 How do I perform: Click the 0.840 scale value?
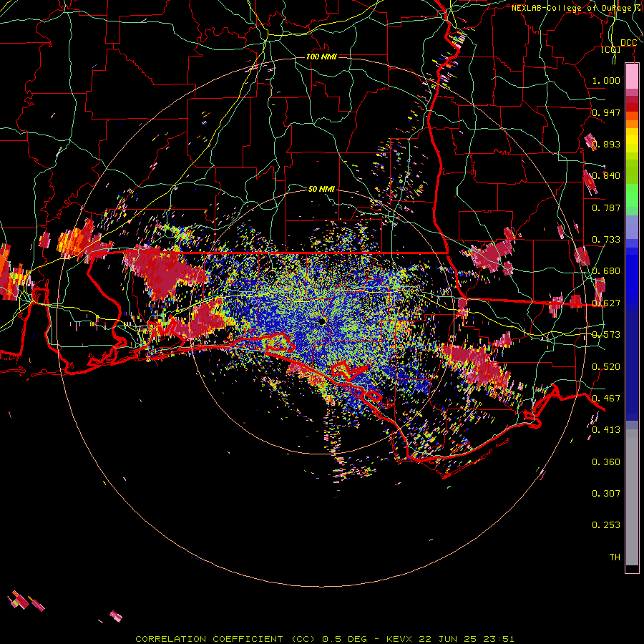click(606, 176)
